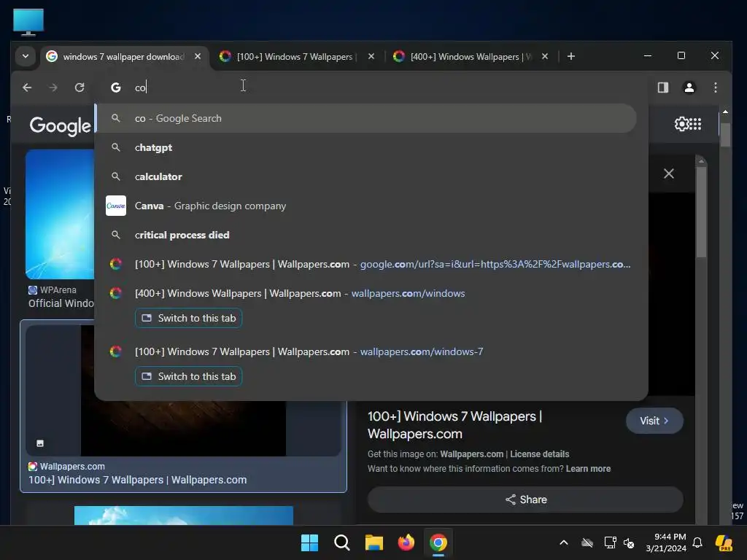Screen dimensions: 747x560
Task: Open the Windows Start menu
Action: click(x=309, y=542)
